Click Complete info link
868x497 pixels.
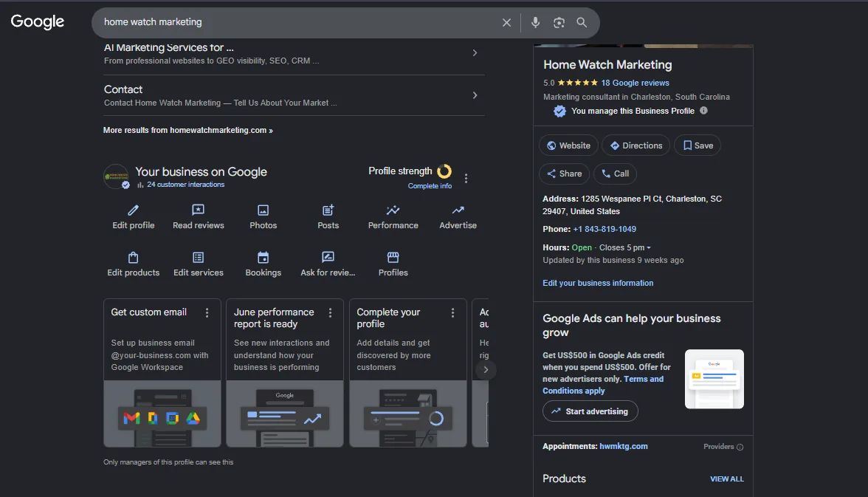pyautogui.click(x=430, y=185)
